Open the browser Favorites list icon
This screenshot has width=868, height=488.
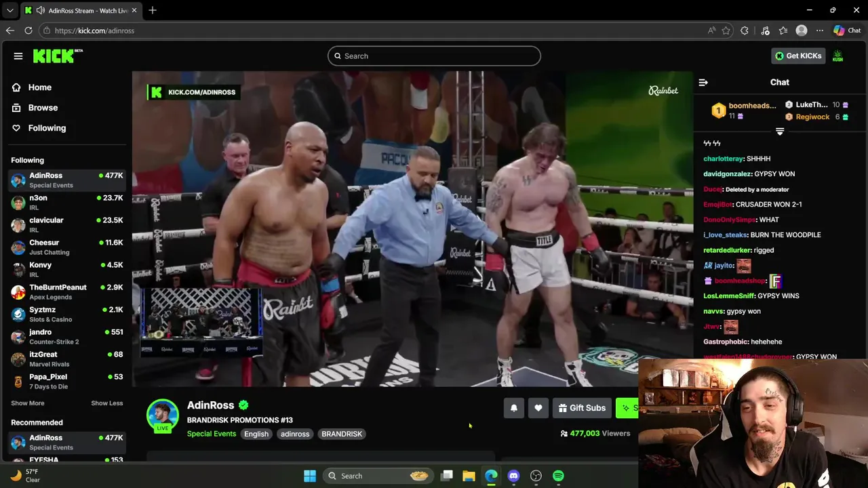tap(783, 30)
